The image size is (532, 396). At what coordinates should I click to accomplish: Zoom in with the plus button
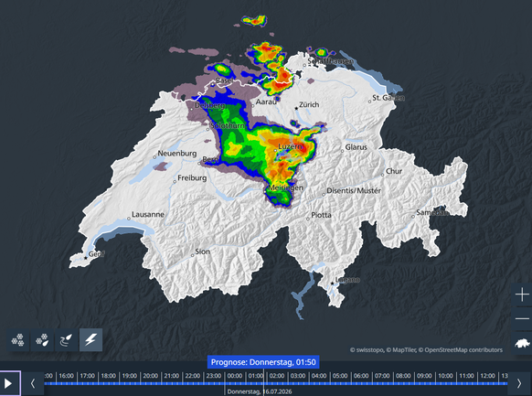point(522,294)
